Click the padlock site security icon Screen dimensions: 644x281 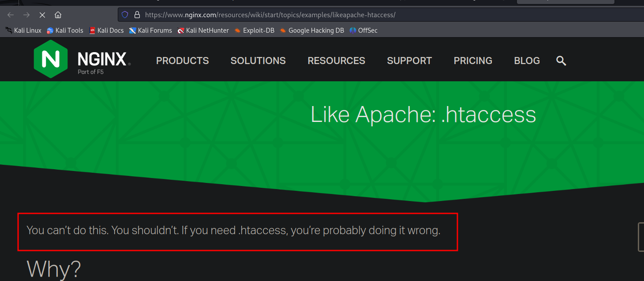[x=137, y=15]
